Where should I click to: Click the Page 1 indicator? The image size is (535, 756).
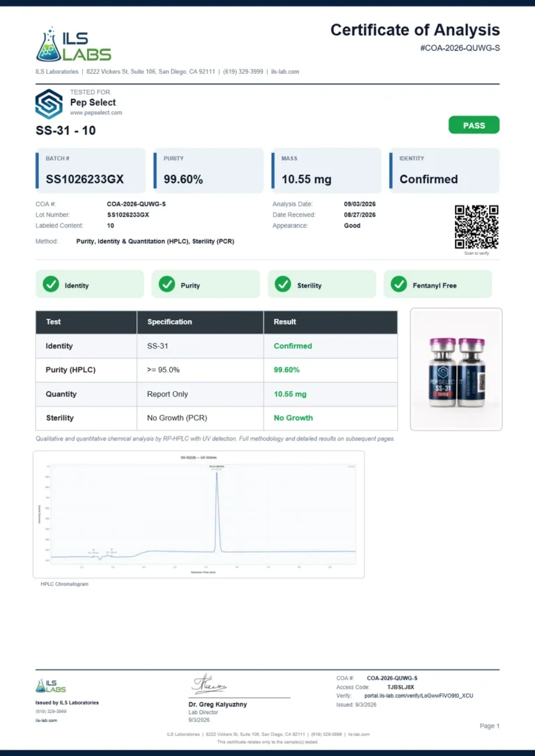tap(490, 725)
